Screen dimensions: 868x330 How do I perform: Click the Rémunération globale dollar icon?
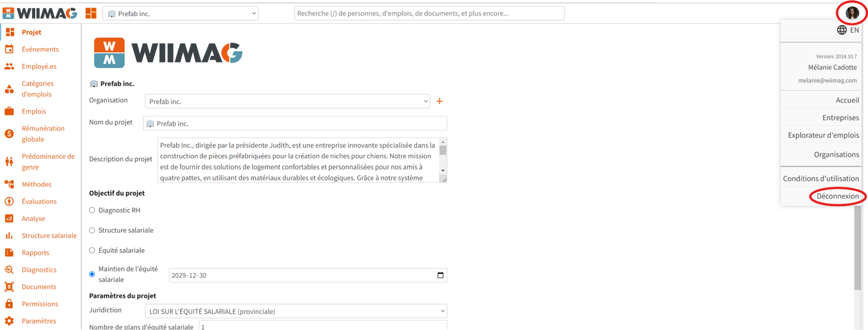pos(9,134)
